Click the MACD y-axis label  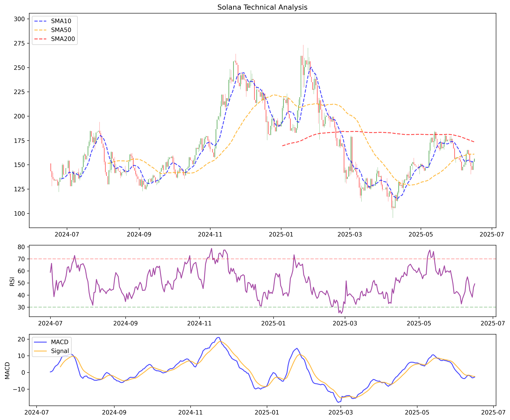click(x=8, y=370)
